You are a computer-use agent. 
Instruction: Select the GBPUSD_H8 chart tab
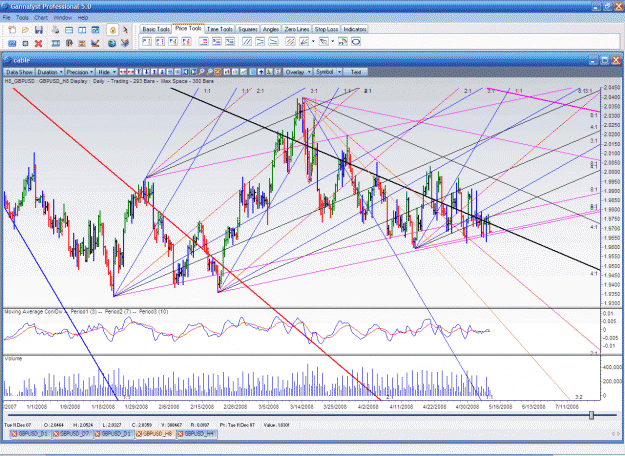coord(155,434)
